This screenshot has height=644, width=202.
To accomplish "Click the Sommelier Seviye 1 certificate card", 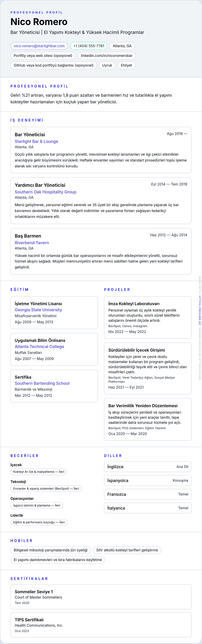I will coord(101,597).
